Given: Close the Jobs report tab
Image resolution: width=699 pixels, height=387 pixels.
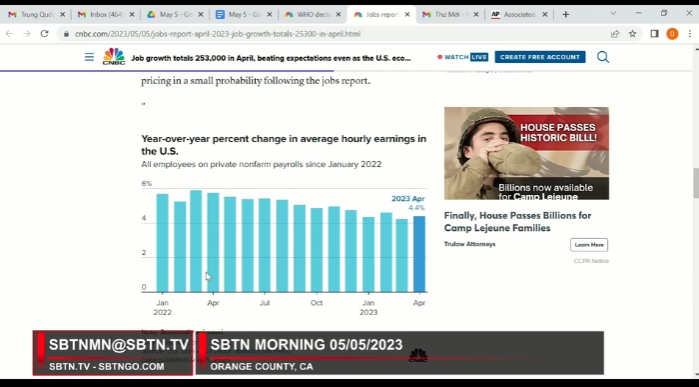Looking at the screenshot, I should click(407, 15).
